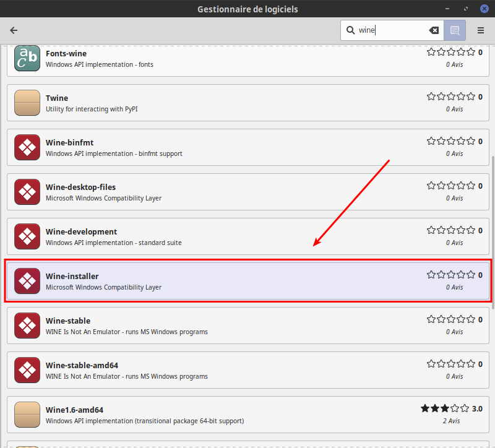Open the Twine entry title

(57, 98)
